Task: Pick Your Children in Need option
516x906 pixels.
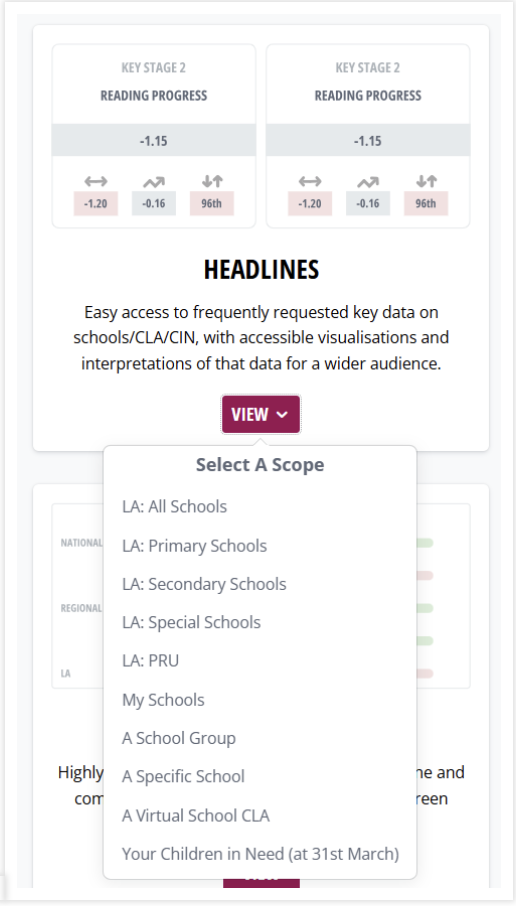Action: coord(261,854)
